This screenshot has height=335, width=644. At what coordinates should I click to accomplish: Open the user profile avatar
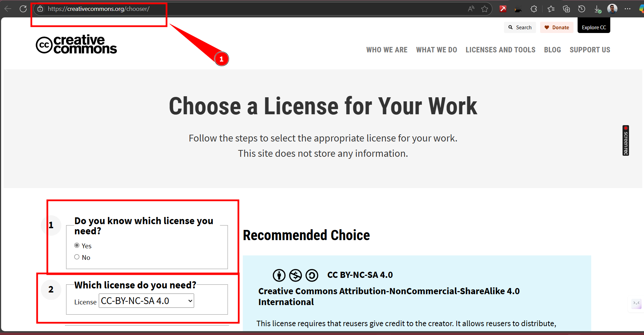612,9
